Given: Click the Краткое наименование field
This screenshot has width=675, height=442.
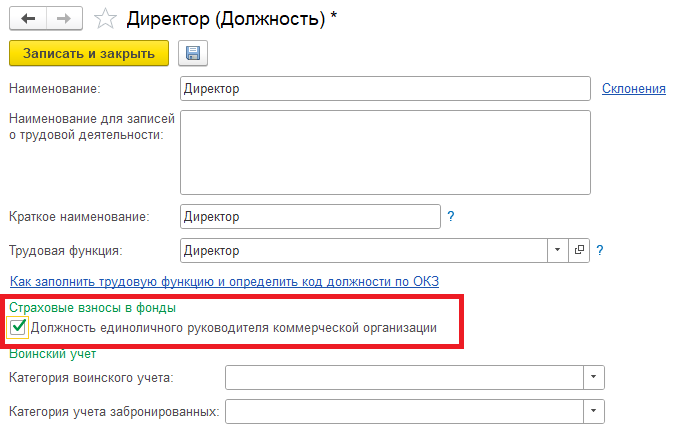Looking at the screenshot, I should pyautogui.click(x=310, y=216).
